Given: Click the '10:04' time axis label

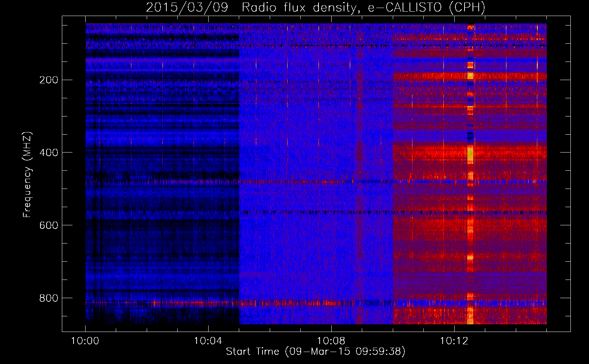Looking at the screenshot, I should coord(208,341).
